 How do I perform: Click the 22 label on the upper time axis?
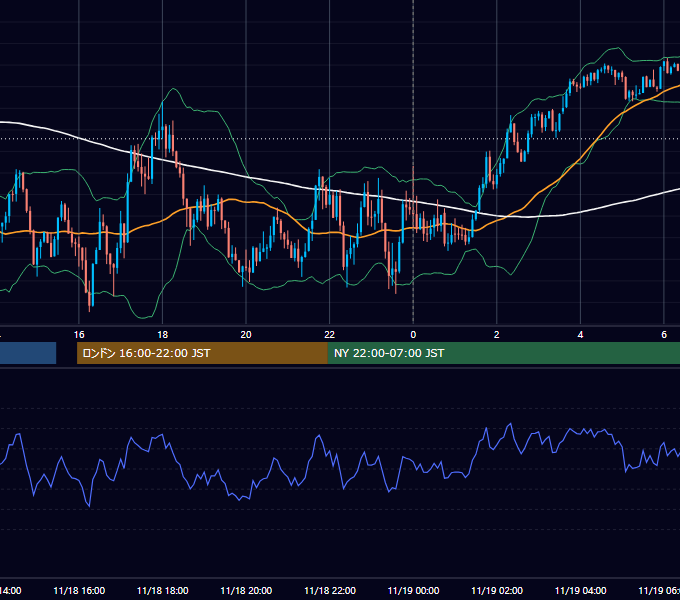pos(330,335)
